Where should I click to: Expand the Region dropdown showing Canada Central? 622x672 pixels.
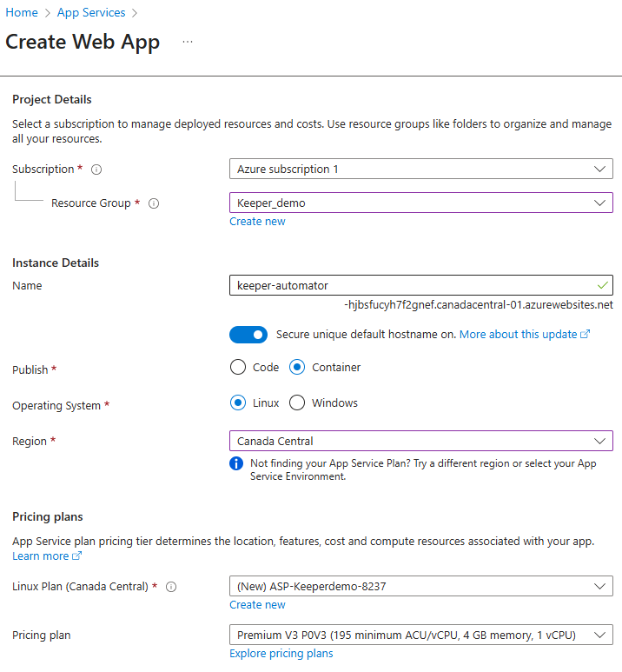click(x=420, y=441)
